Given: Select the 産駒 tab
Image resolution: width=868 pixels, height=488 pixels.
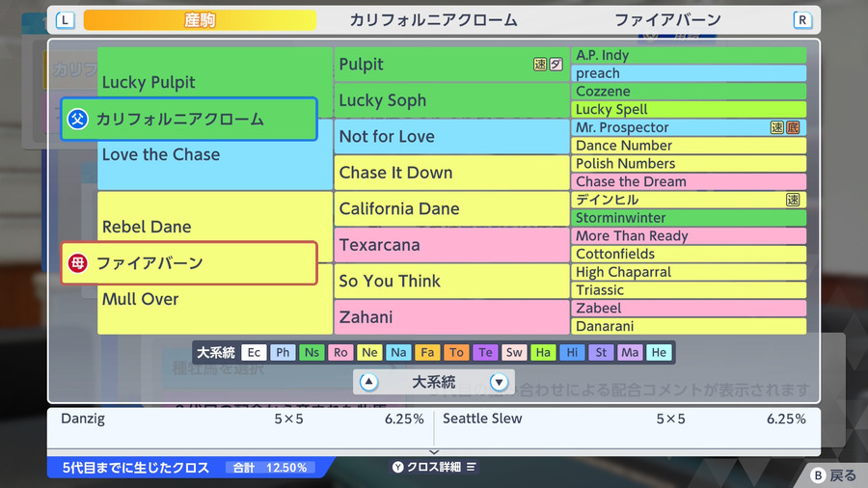Looking at the screenshot, I should [x=200, y=20].
